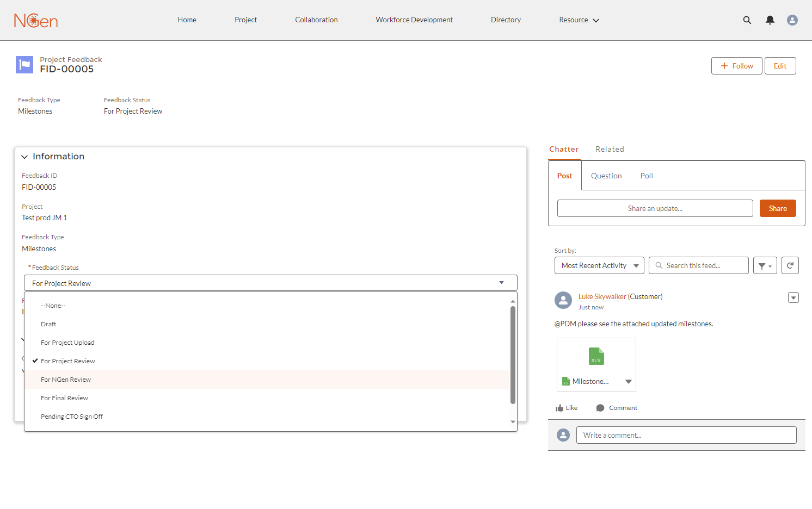Select the Poll publisher tab

647,176
